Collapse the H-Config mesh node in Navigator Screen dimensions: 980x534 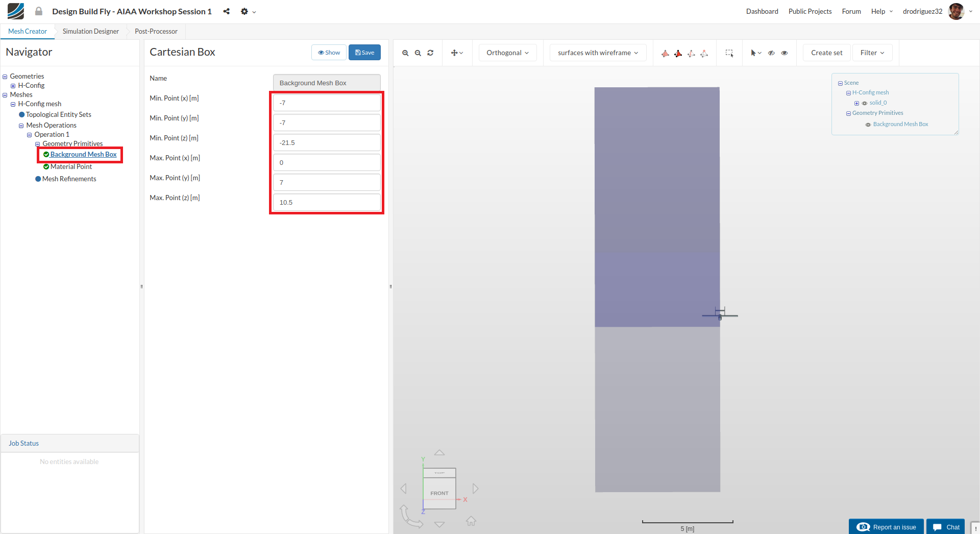pyautogui.click(x=13, y=104)
